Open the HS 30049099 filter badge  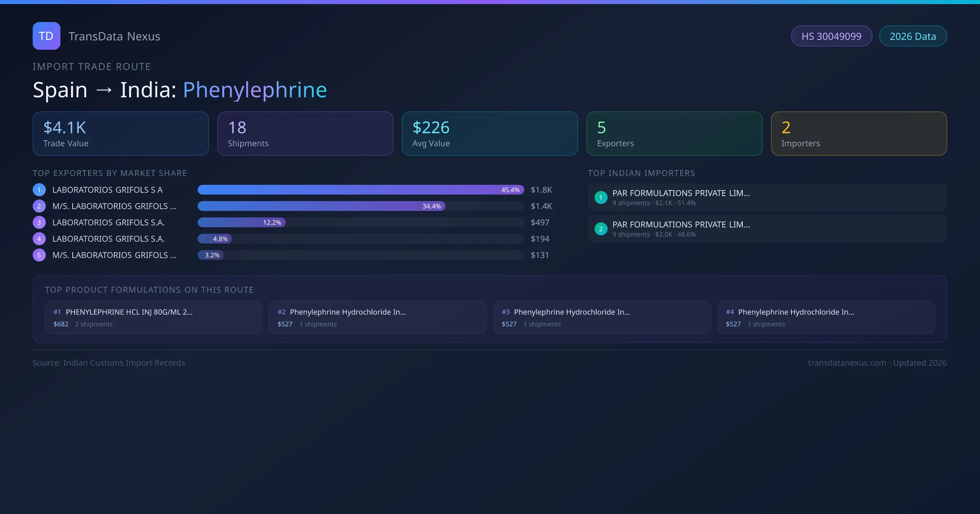pyautogui.click(x=831, y=36)
